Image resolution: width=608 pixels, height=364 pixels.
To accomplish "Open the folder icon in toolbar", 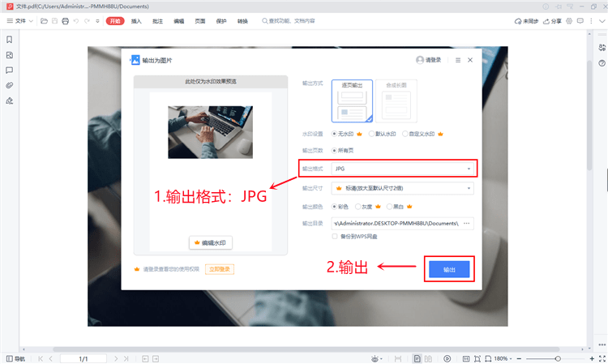I will [45, 21].
